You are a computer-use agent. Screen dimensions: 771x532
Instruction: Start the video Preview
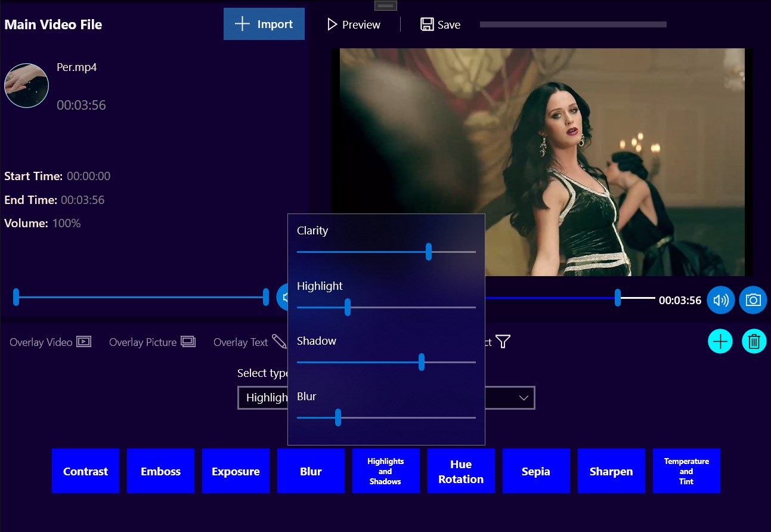pyautogui.click(x=354, y=24)
